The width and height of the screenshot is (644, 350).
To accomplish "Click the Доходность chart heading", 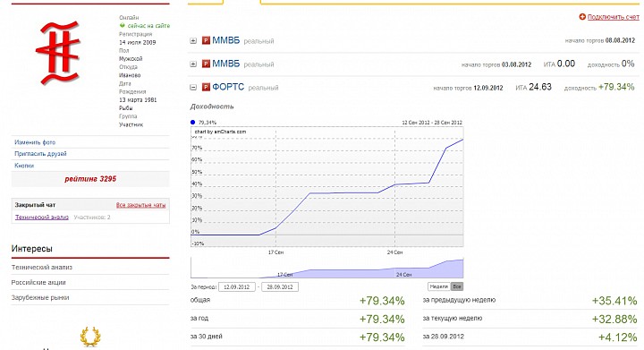I will (212, 107).
